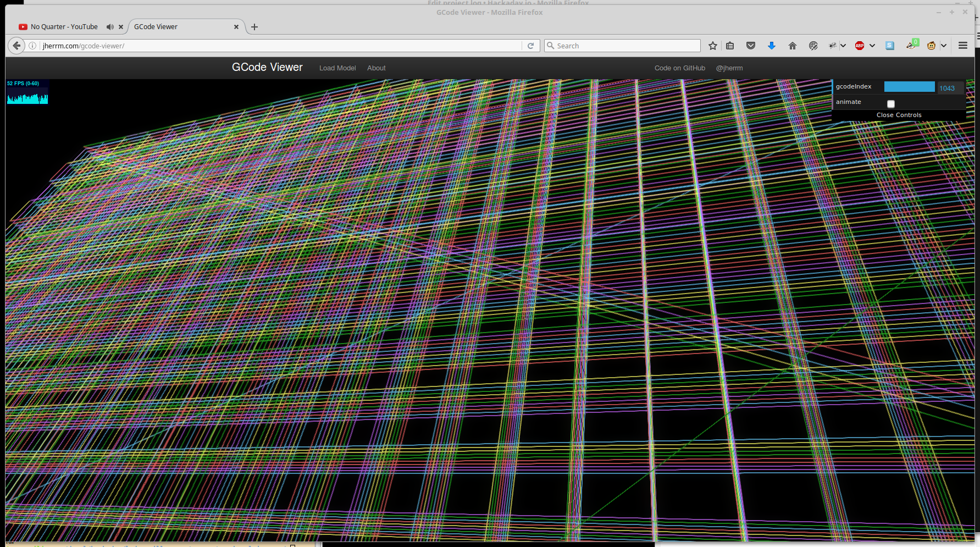Click the gcodeIndex label
Viewport: 980px width, 547px height.
854,86
